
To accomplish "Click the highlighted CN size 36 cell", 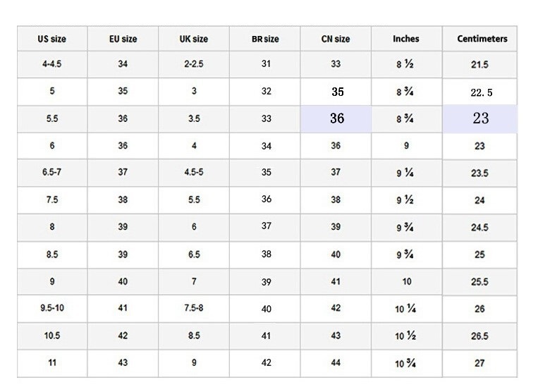I will pos(336,118).
